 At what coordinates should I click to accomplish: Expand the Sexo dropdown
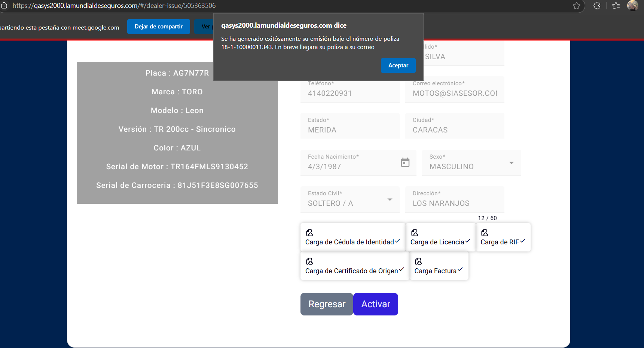pyautogui.click(x=511, y=163)
